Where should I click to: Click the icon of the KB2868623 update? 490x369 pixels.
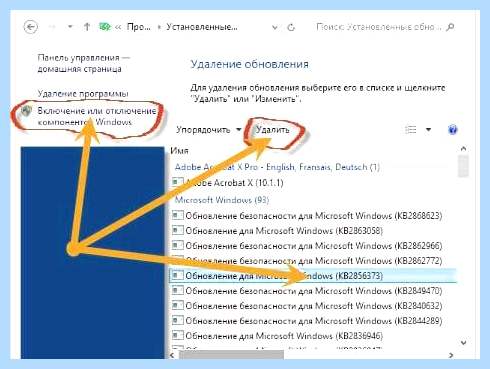[177, 215]
